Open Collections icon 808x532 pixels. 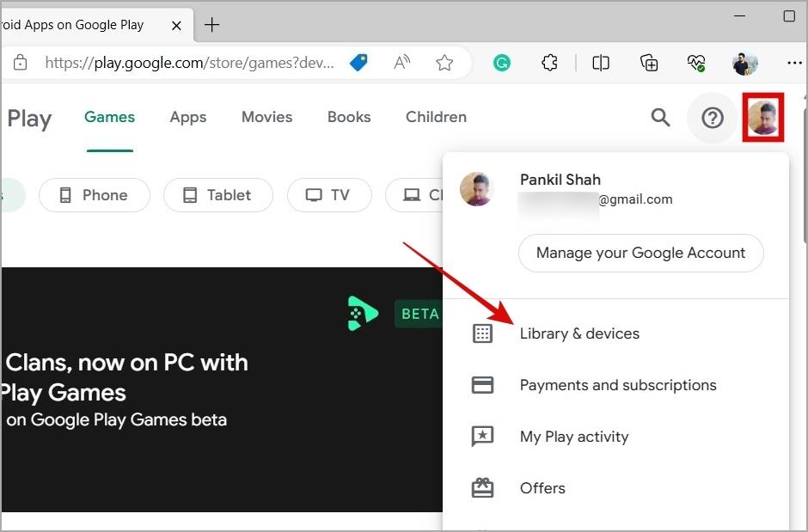(x=649, y=63)
